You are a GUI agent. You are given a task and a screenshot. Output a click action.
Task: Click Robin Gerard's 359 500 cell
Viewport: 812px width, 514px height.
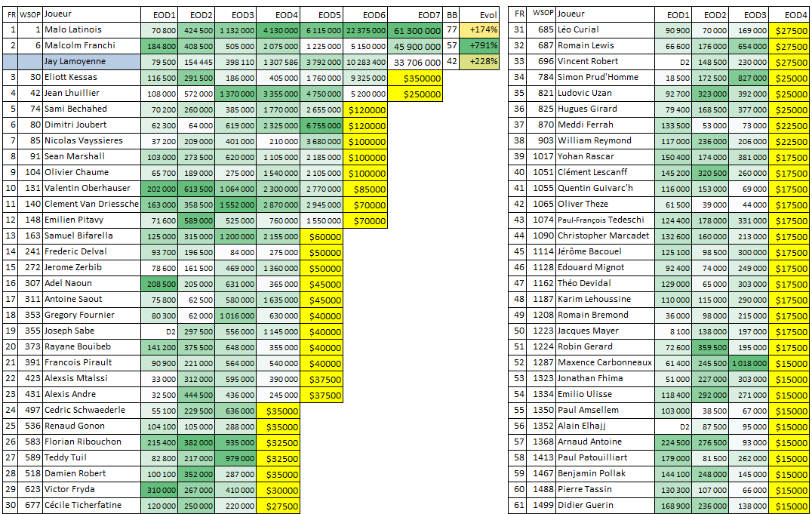(x=710, y=347)
